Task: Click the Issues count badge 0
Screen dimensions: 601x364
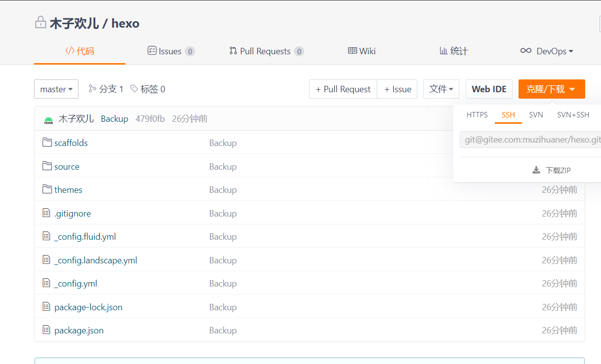Action: [x=190, y=51]
